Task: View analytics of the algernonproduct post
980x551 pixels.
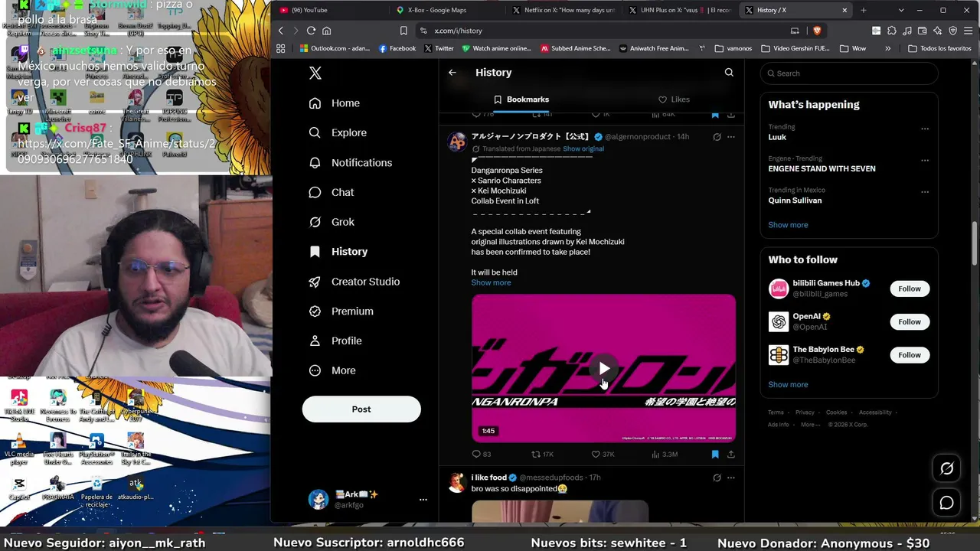Action: (x=665, y=455)
